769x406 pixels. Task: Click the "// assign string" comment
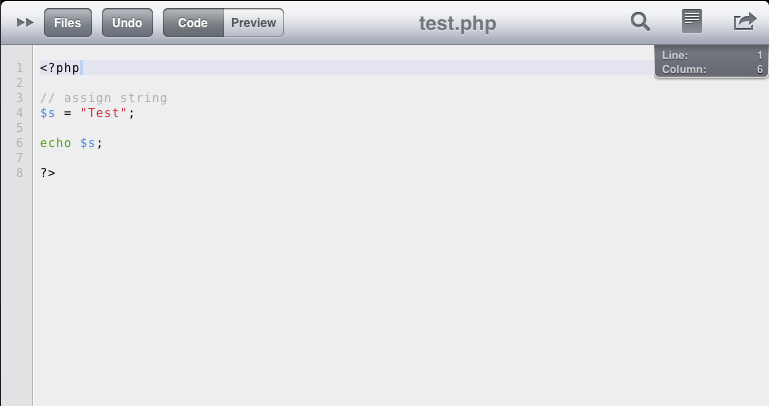point(103,98)
